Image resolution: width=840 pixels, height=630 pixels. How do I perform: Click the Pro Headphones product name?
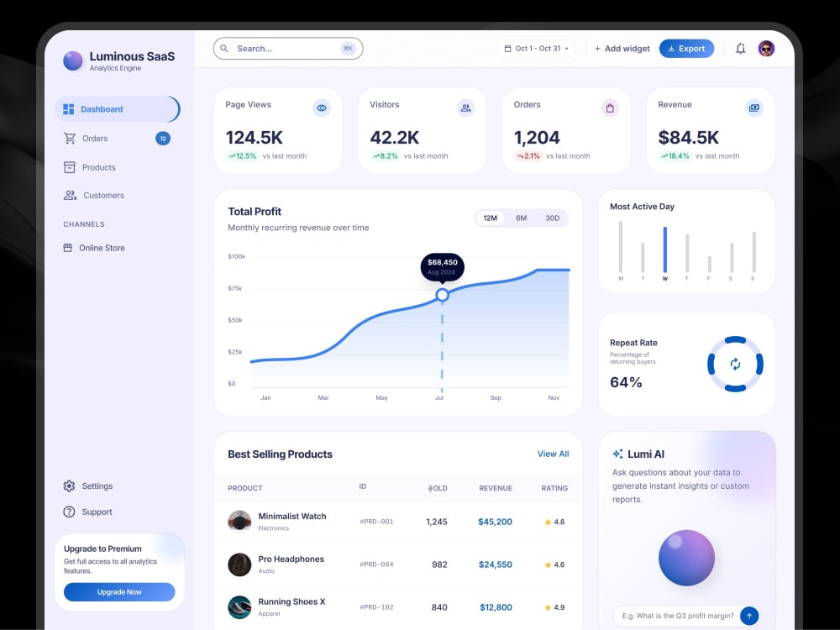[x=291, y=559]
